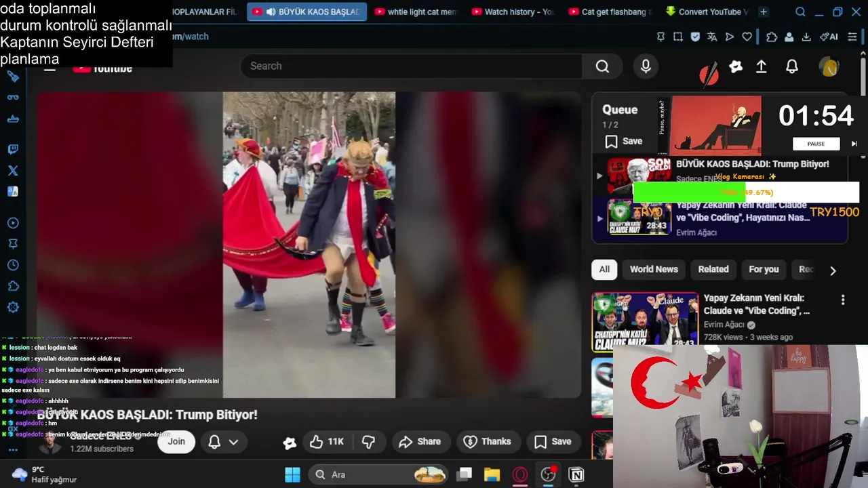
Task: Open the new tab plus button
Action: click(x=764, y=12)
